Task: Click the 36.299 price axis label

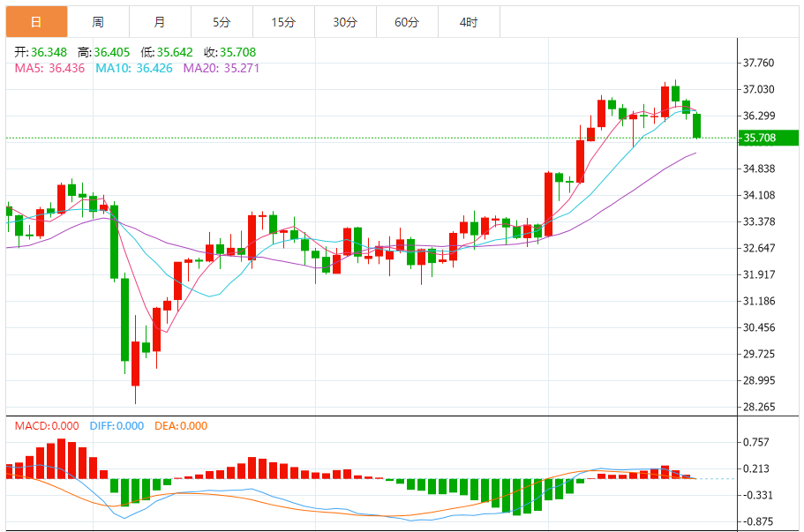Action: [x=759, y=116]
